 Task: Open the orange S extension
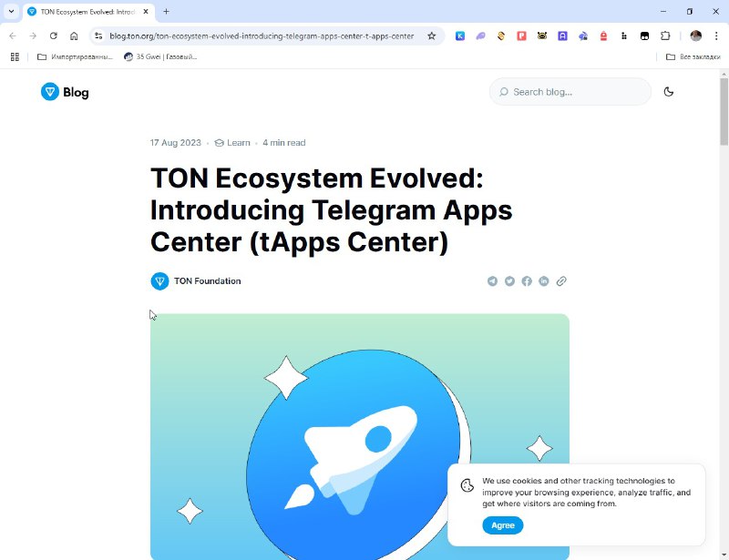[x=501, y=36]
